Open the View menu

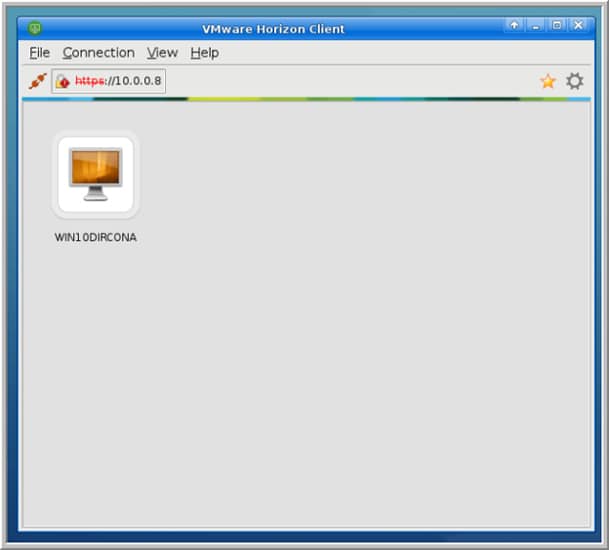pos(162,53)
